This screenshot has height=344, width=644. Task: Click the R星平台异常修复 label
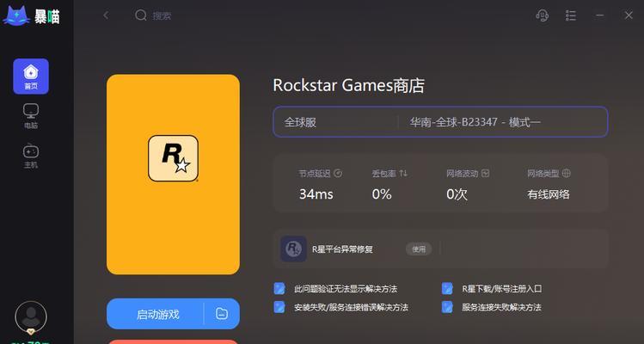click(342, 249)
